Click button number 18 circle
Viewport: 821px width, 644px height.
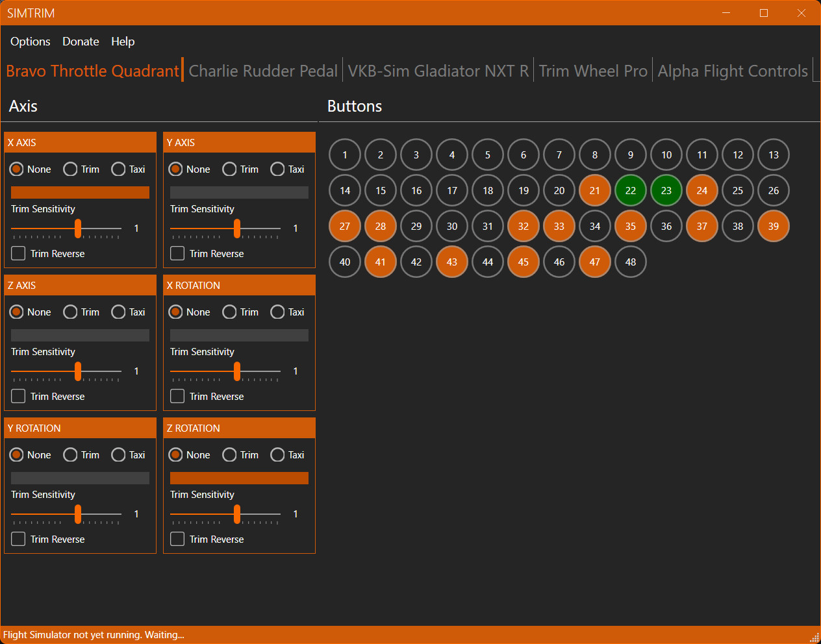tap(488, 190)
